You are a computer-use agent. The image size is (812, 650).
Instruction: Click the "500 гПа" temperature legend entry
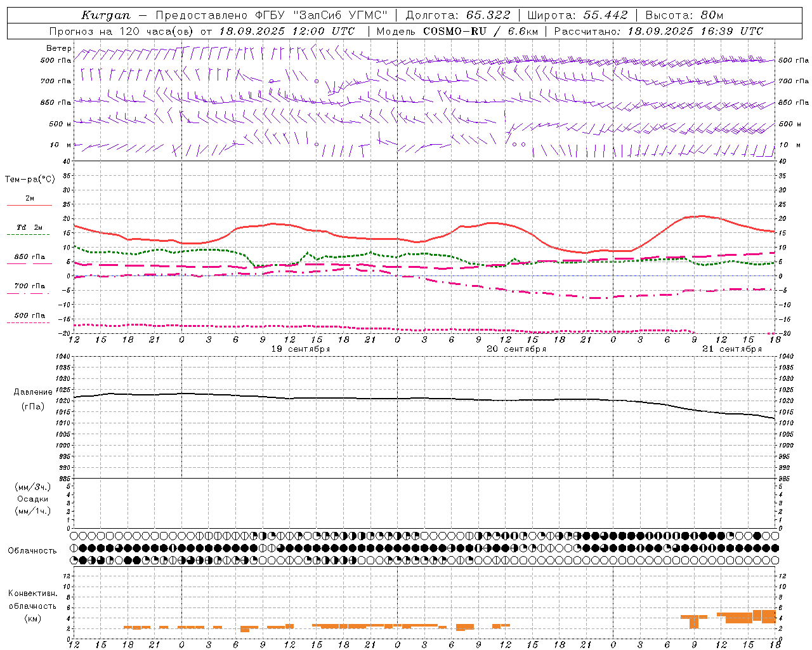point(30,315)
